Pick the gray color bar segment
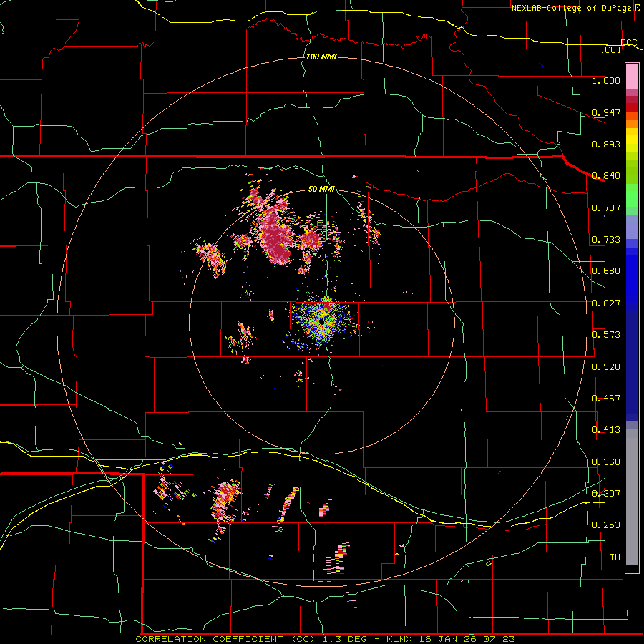 [632, 497]
